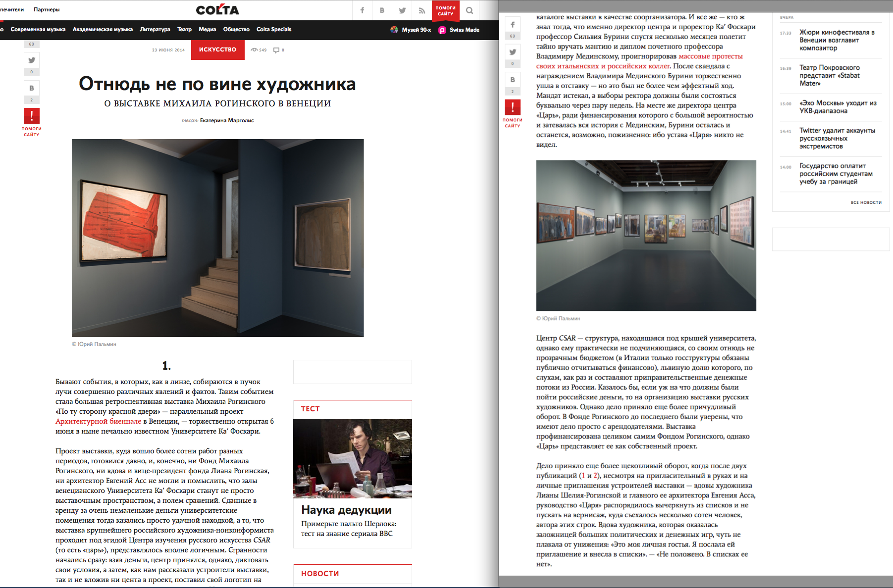Open the RSS feed icon in the header

point(421,10)
